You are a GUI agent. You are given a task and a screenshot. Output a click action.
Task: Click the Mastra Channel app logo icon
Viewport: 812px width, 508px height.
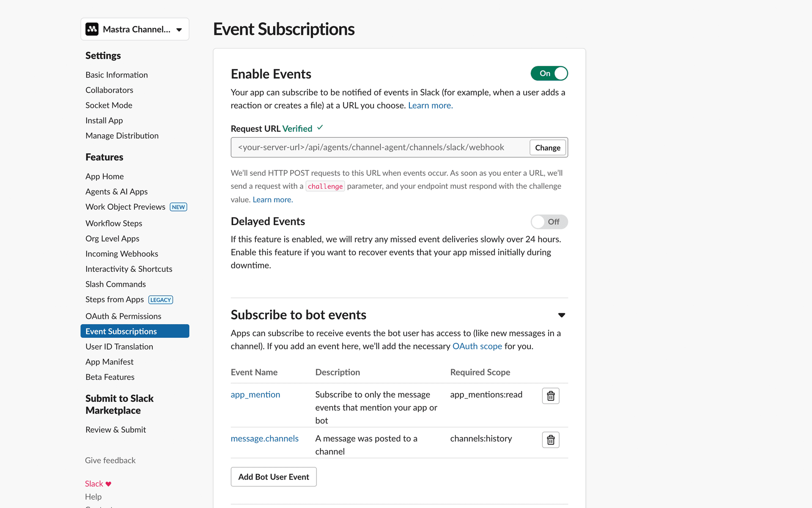[92, 29]
